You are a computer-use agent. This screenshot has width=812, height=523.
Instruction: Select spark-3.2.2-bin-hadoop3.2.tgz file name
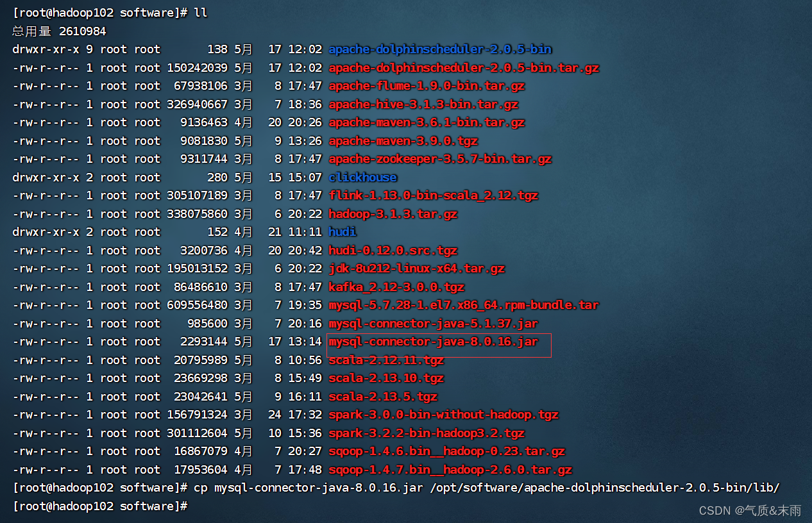[427, 433]
